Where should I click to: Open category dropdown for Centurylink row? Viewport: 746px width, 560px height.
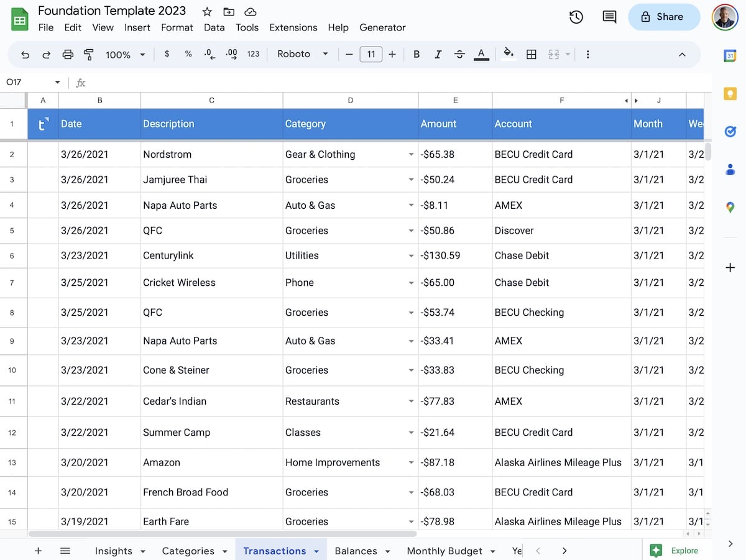411,255
